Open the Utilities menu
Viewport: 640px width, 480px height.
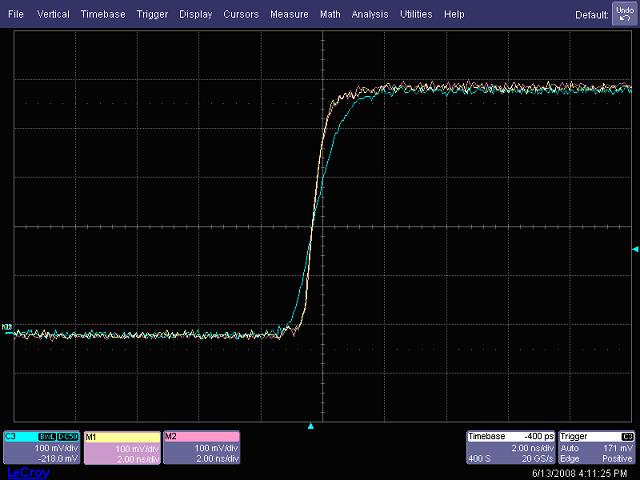tap(416, 15)
